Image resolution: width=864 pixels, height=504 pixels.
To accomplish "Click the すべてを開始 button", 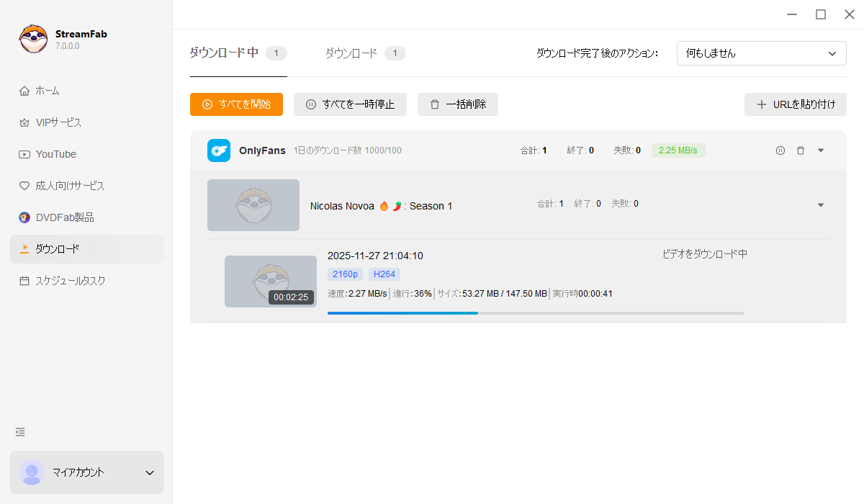I will pos(236,104).
